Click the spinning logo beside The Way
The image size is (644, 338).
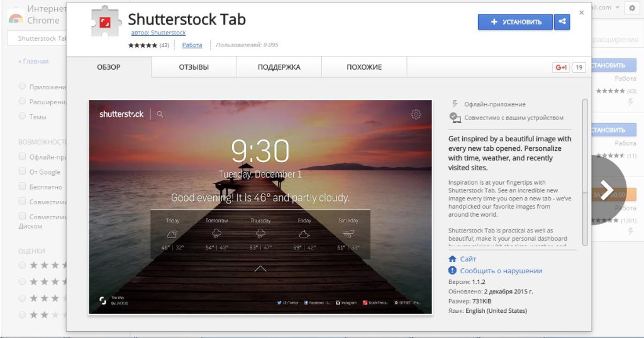tap(103, 301)
